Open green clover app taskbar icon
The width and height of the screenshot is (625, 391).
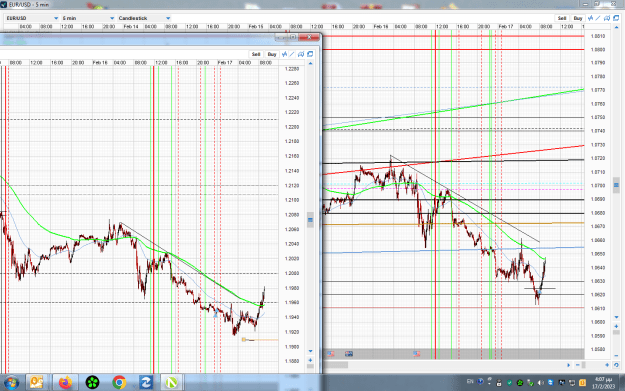[x=92, y=383]
